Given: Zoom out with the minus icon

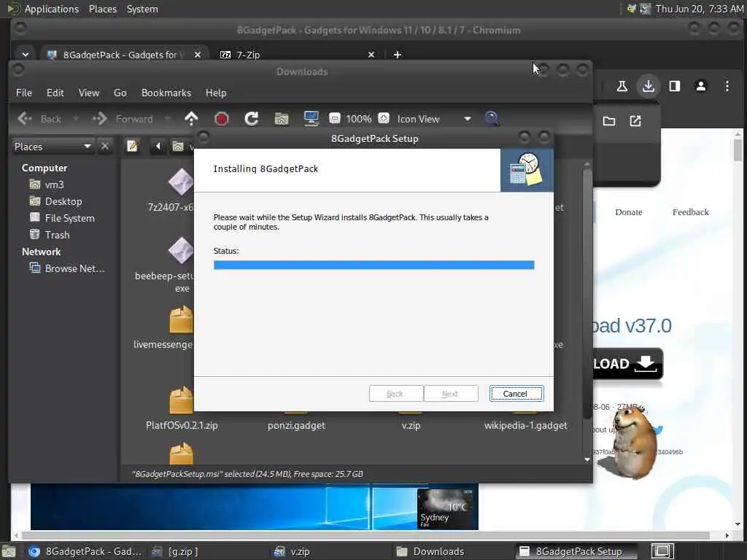Looking at the screenshot, I should (x=335, y=119).
